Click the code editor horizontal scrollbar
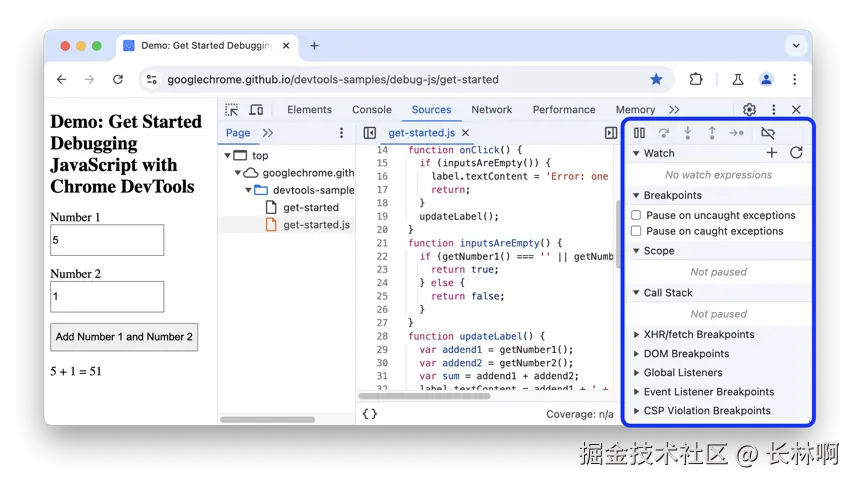 pyautogui.click(x=424, y=396)
